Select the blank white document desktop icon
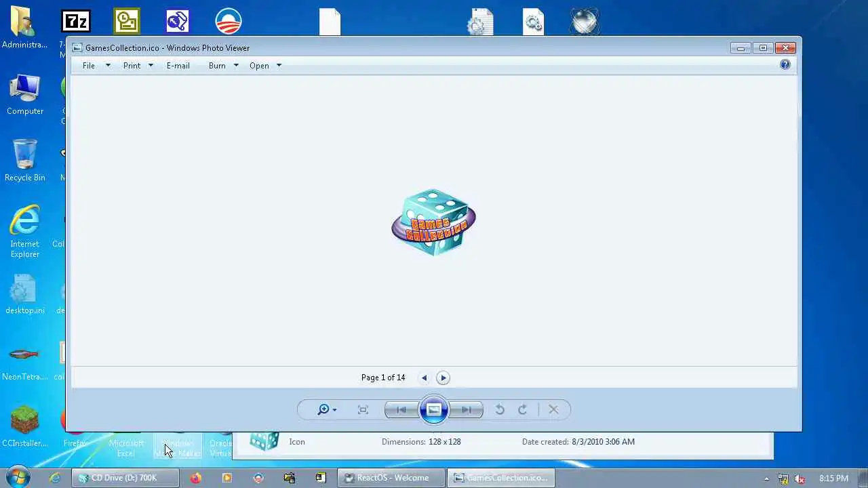This screenshot has height=488, width=868. (330, 21)
